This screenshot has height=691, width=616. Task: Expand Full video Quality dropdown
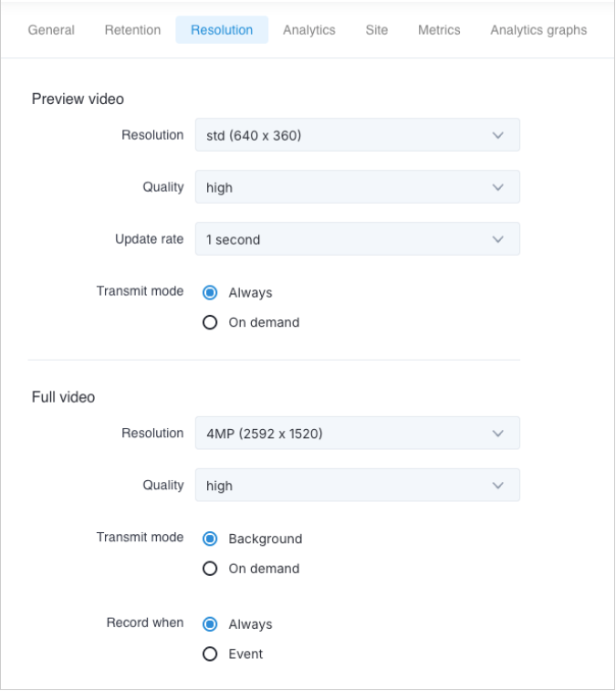(x=357, y=486)
